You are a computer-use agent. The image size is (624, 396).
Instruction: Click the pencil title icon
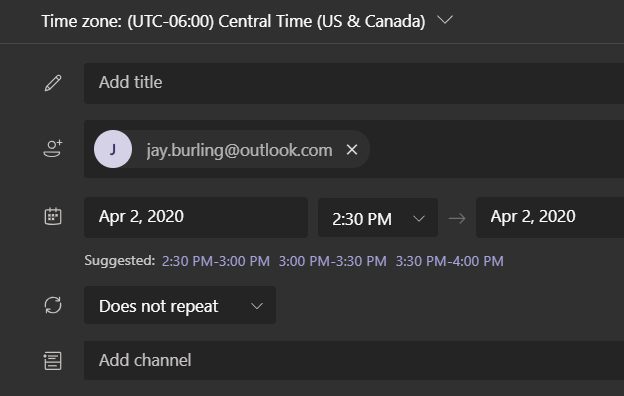click(x=53, y=83)
